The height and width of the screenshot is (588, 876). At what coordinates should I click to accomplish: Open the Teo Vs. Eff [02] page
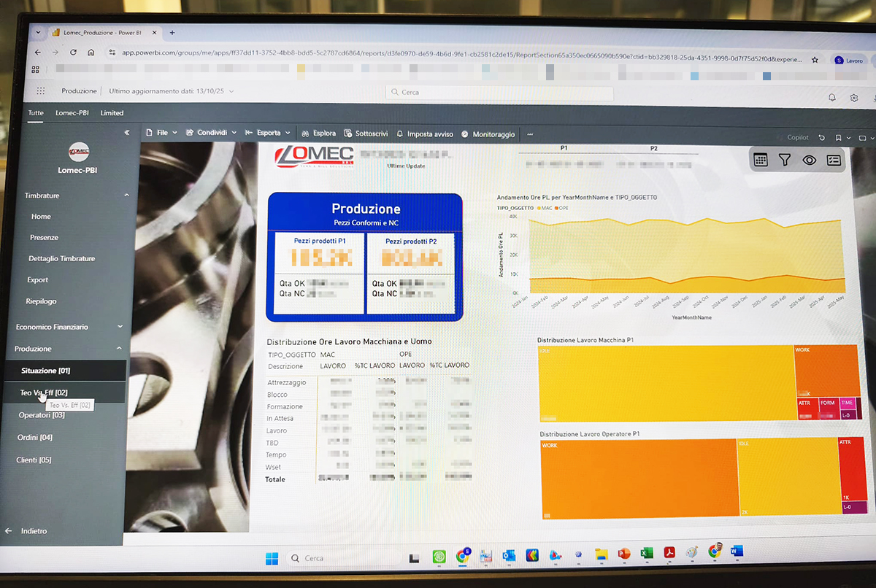click(x=44, y=392)
